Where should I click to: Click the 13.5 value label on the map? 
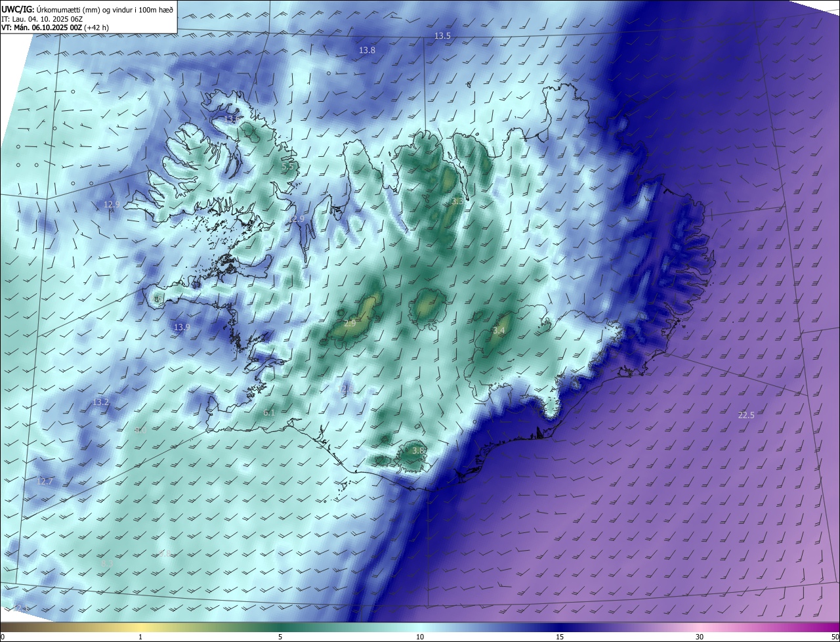(442, 35)
